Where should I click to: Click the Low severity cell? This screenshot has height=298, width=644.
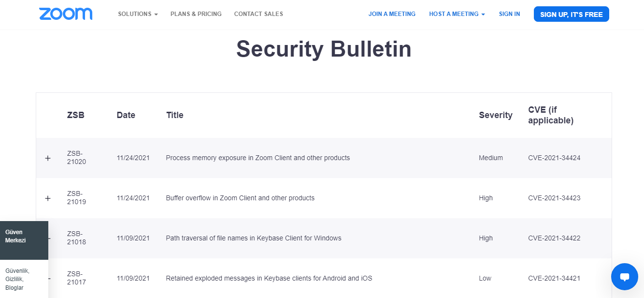485,278
